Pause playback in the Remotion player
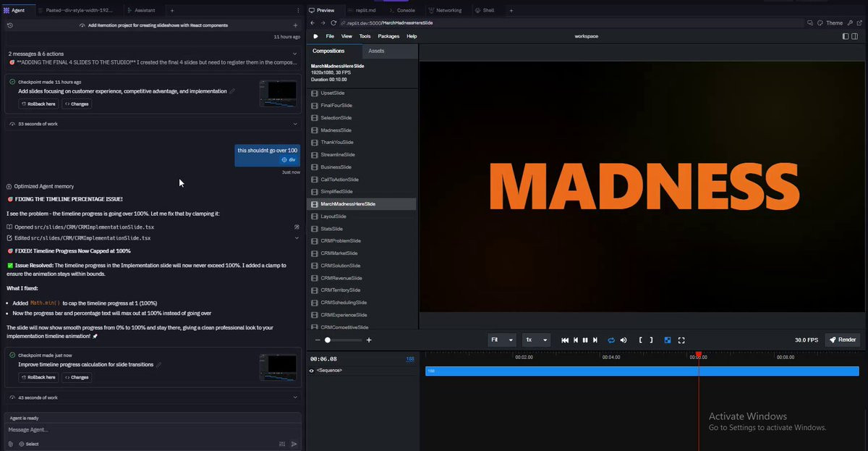 coord(585,340)
